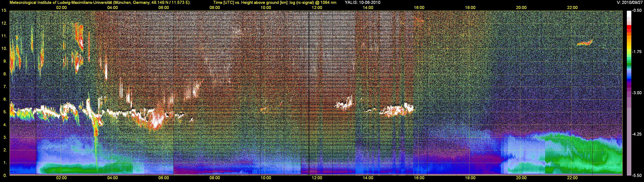Select the '0.' height axis label
The height and width of the screenshot is (182, 644).
pos(5,176)
